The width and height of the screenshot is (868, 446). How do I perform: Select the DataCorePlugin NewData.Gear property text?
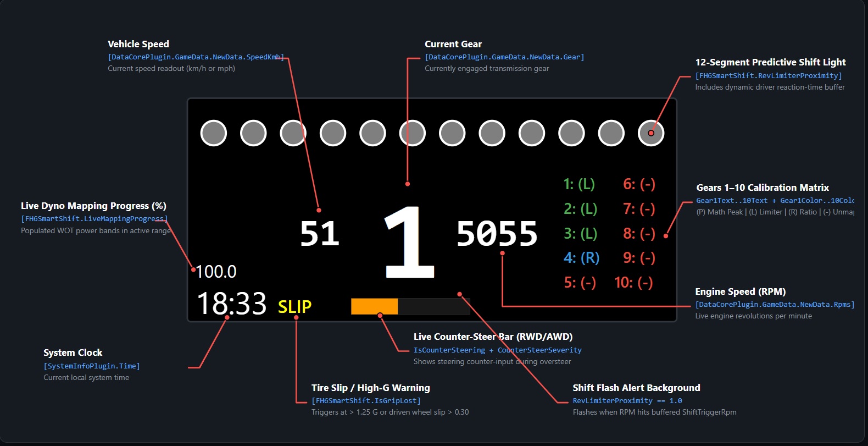pos(504,57)
